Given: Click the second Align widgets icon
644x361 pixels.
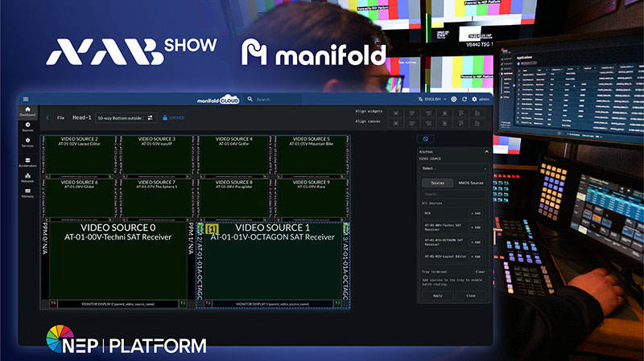Looking at the screenshot, I should point(412,113).
